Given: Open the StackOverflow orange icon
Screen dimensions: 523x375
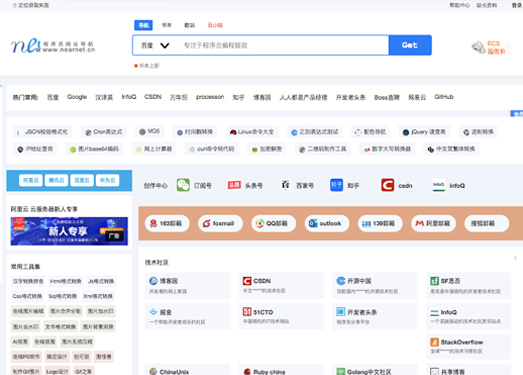Looking at the screenshot, I should click(x=434, y=342).
